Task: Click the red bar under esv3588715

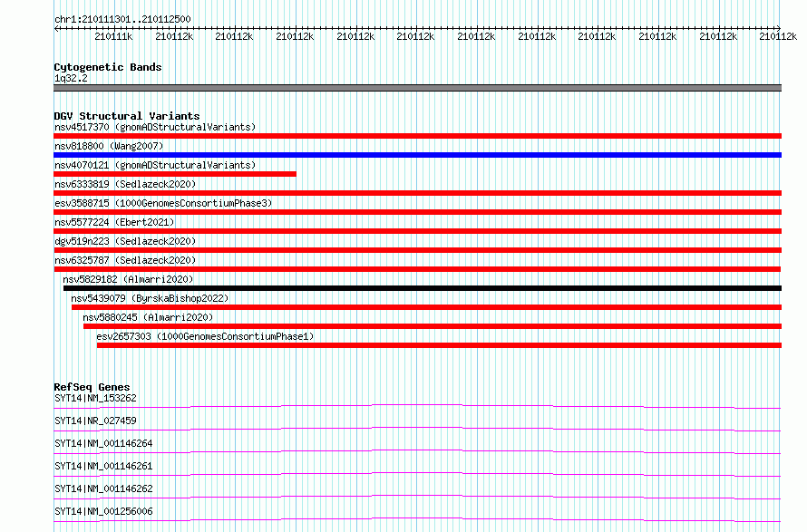Action: pyautogui.click(x=417, y=212)
